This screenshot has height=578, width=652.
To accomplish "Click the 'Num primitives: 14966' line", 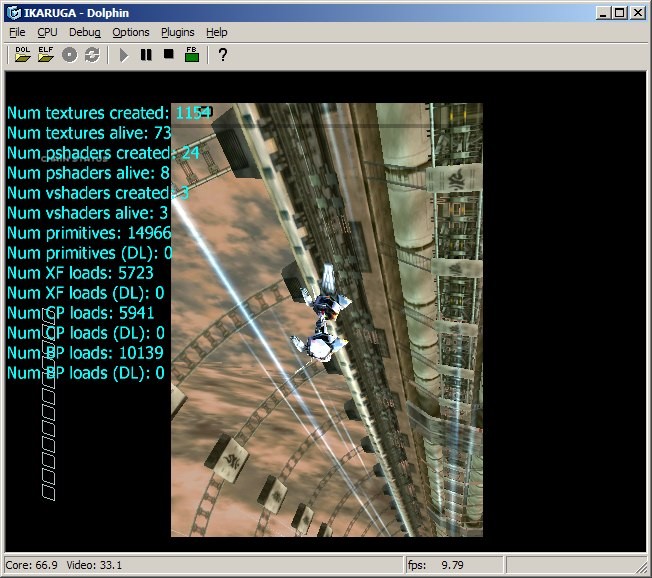I will pyautogui.click(x=89, y=233).
